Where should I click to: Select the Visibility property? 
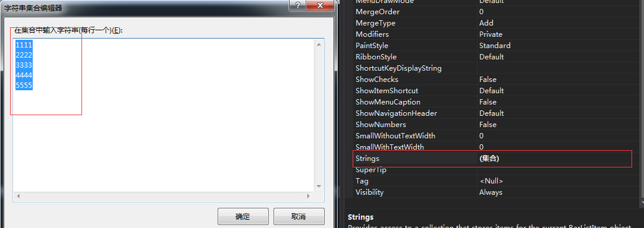(369, 192)
